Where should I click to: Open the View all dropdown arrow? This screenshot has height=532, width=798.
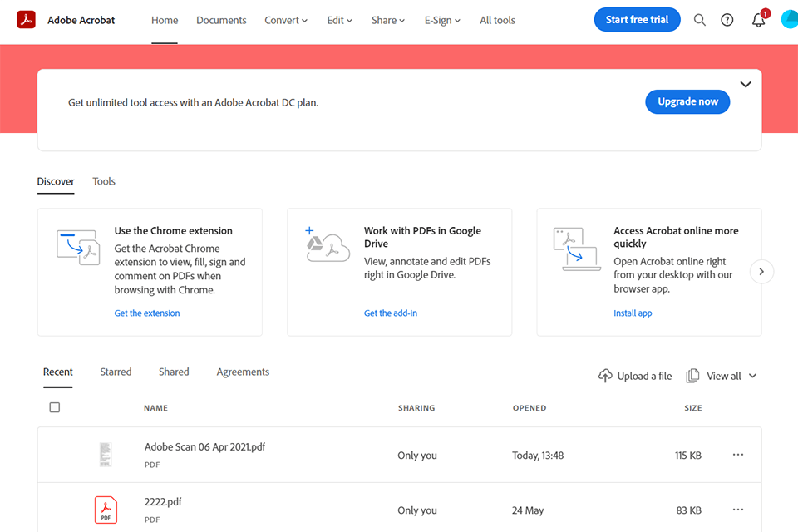click(x=753, y=376)
